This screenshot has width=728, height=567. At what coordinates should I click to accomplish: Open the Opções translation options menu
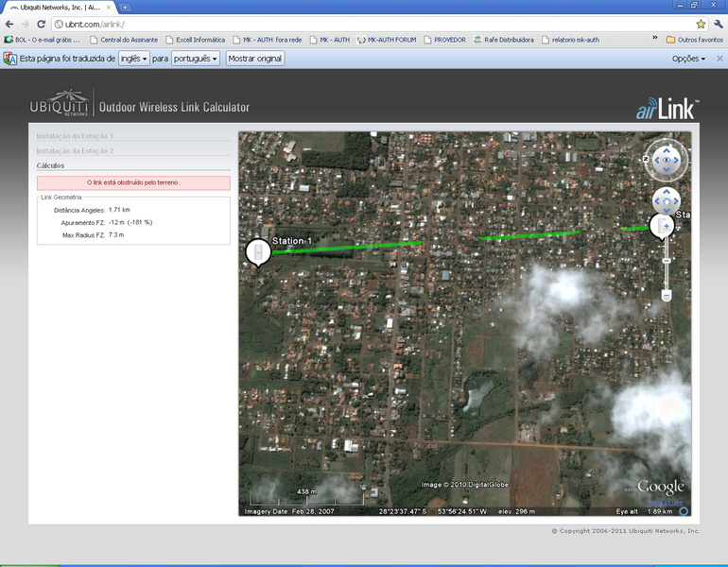[x=688, y=59]
